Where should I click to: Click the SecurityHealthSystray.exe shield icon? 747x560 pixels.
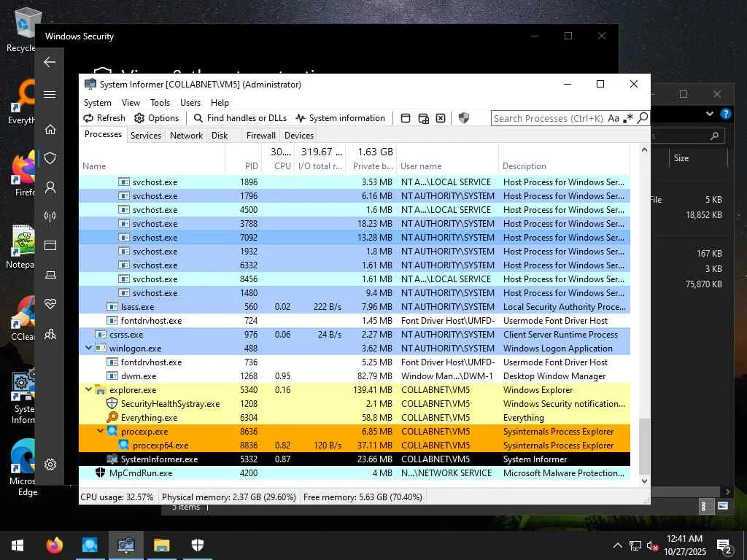tap(112, 403)
